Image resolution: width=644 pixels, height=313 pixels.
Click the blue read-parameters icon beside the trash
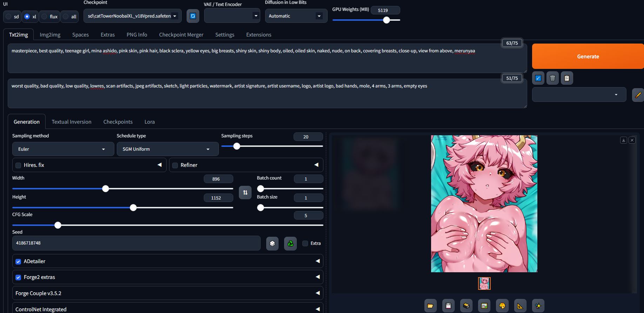tap(538, 78)
